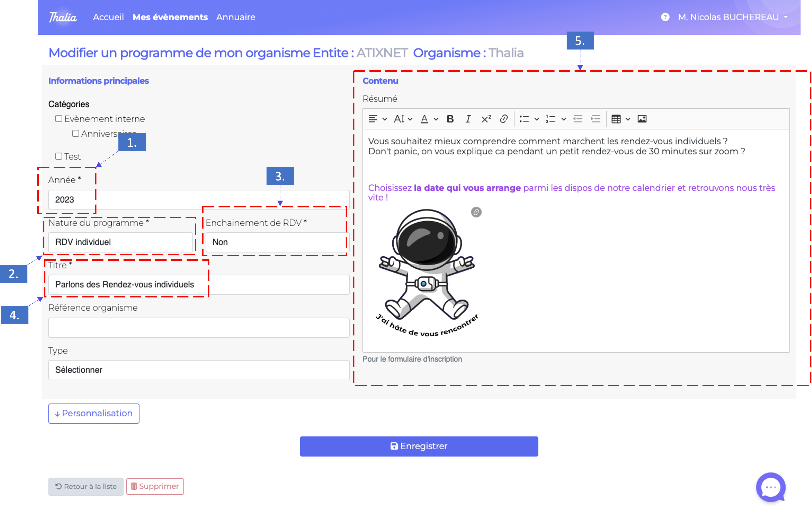Viewport: 812px width, 517px height.
Task: Check the Evènement interne checkbox
Action: pos(59,119)
